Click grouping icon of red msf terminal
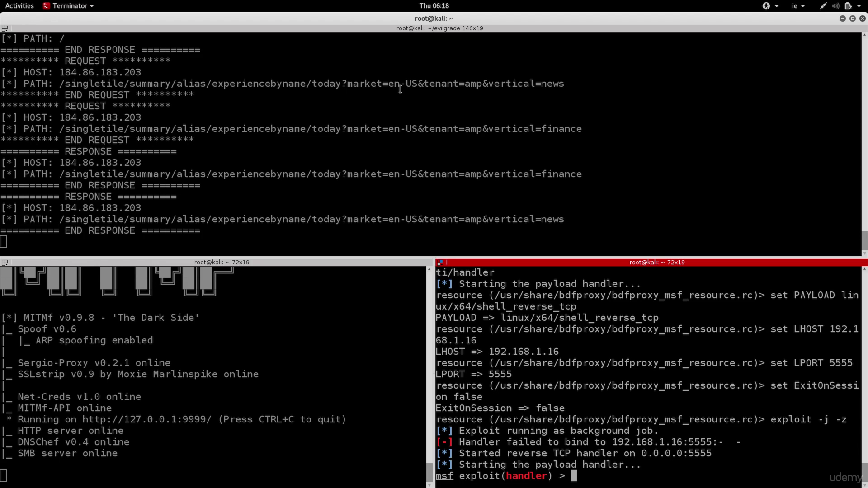 (440, 262)
